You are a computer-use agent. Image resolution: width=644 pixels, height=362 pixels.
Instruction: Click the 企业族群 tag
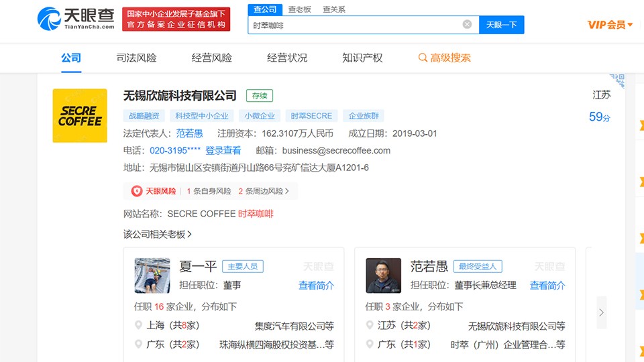[364, 116]
